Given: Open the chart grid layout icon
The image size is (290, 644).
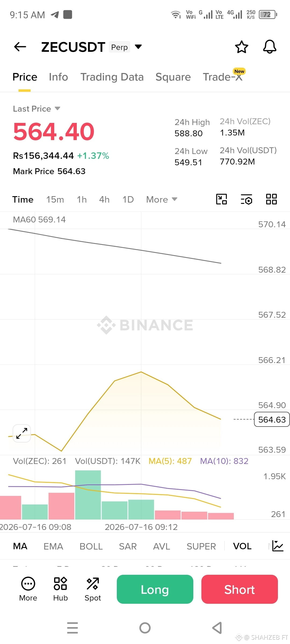Looking at the screenshot, I should [x=271, y=199].
